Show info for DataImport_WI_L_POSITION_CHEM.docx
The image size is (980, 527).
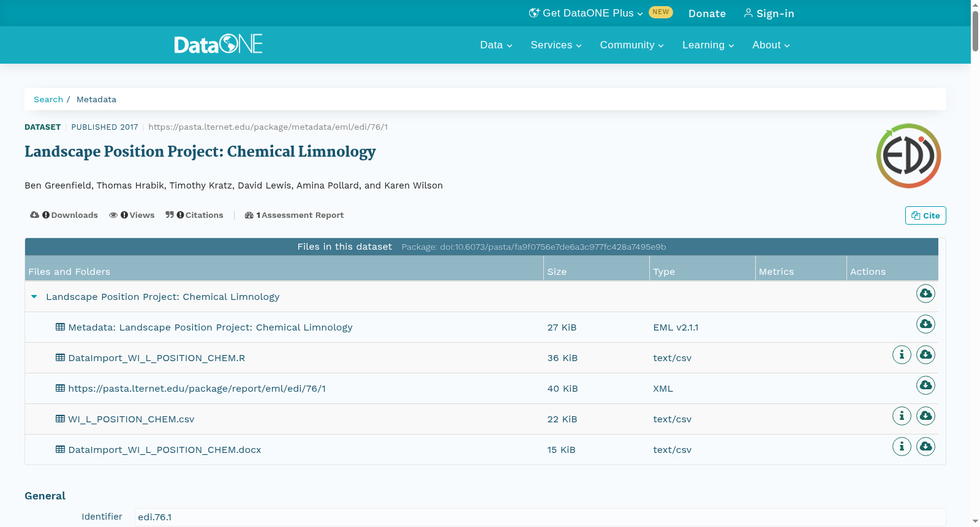[902, 447]
